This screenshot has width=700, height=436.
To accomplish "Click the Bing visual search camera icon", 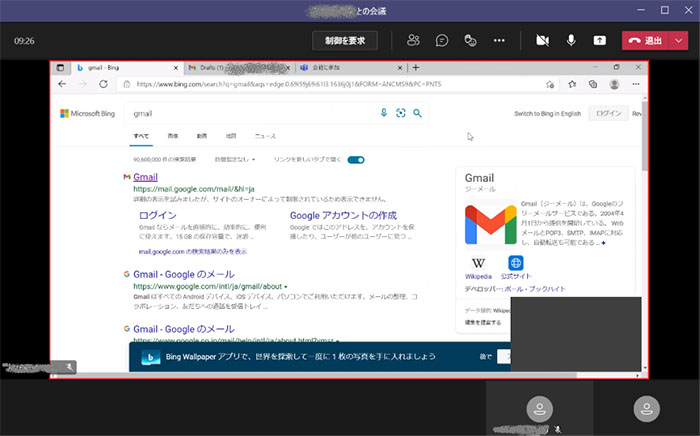I will [401, 113].
